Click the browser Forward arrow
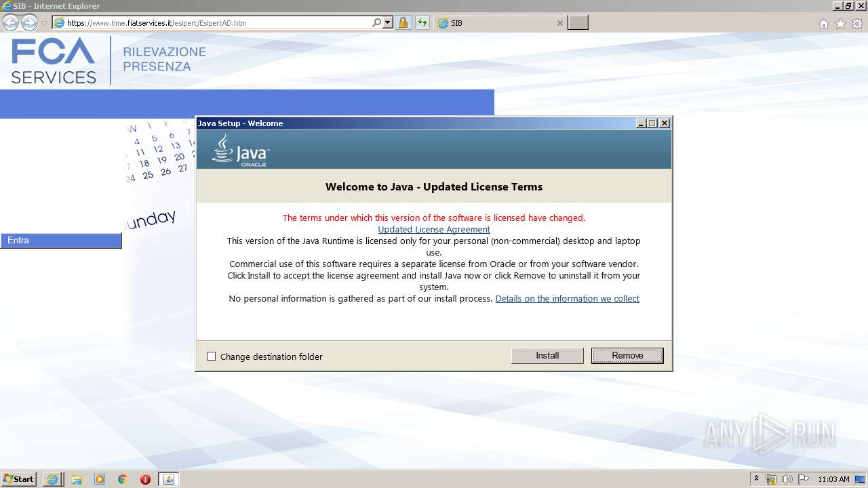 [x=29, y=23]
